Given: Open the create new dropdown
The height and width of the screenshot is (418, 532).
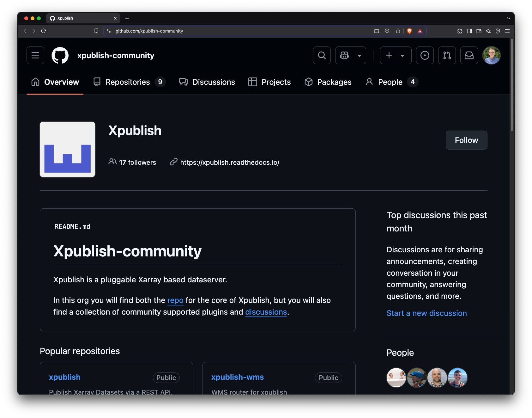Looking at the screenshot, I should coord(395,55).
